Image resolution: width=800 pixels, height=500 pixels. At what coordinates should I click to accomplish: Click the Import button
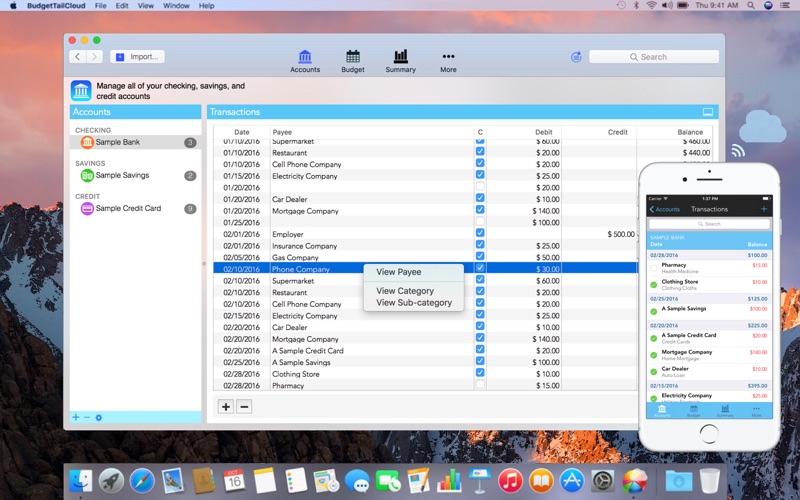137,57
